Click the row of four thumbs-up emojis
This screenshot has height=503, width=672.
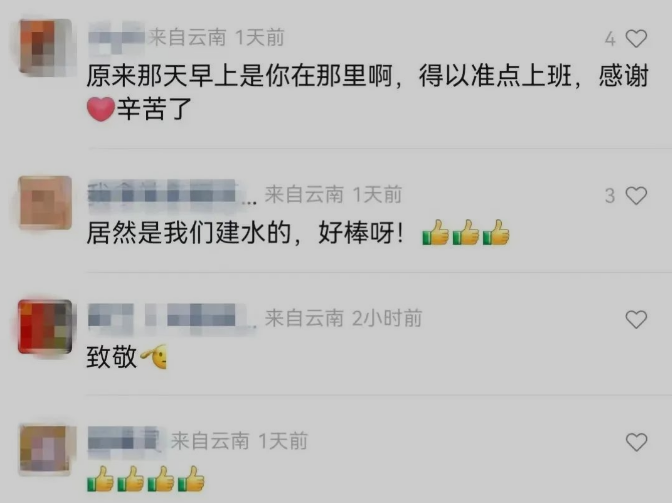point(146,479)
